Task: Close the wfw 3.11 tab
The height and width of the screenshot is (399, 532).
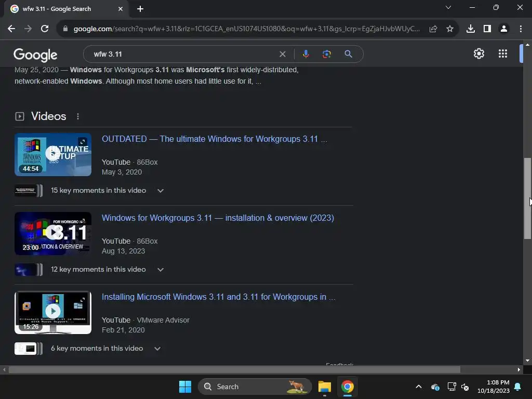Action: (121, 9)
